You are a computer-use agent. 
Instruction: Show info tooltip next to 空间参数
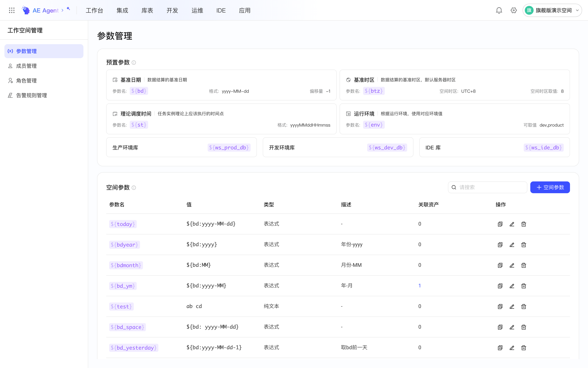click(x=134, y=188)
